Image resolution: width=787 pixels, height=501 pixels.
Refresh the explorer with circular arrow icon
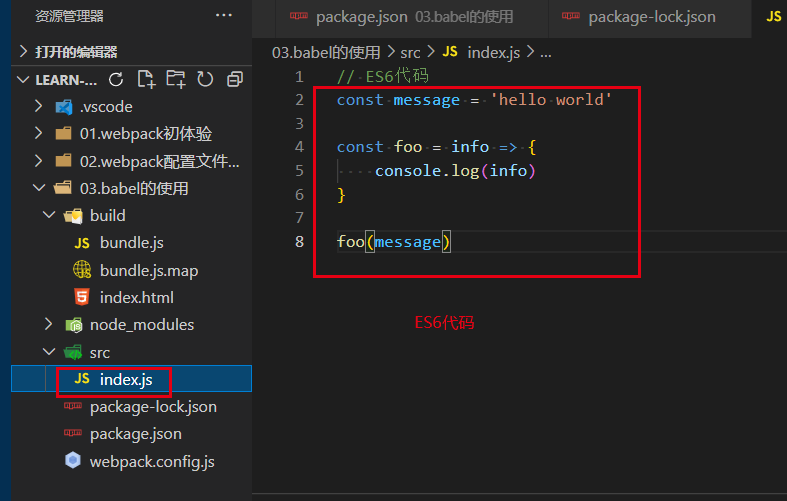pyautogui.click(x=205, y=79)
